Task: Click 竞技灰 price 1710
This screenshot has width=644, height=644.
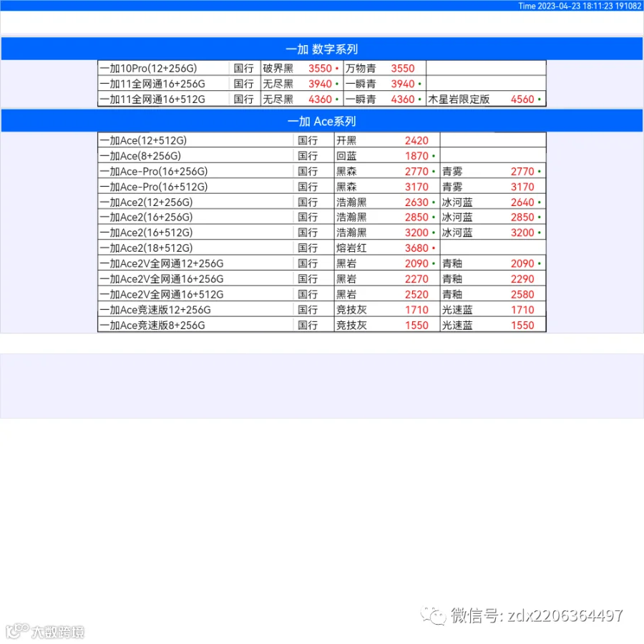Action: point(416,310)
